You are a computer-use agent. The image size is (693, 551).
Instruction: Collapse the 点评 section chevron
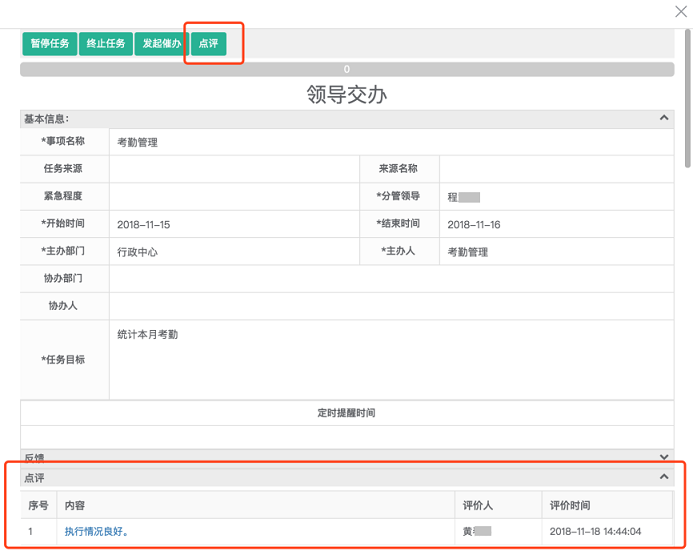point(664,478)
